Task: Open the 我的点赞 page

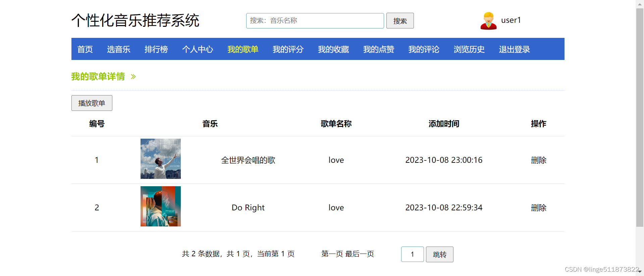Action: point(379,49)
